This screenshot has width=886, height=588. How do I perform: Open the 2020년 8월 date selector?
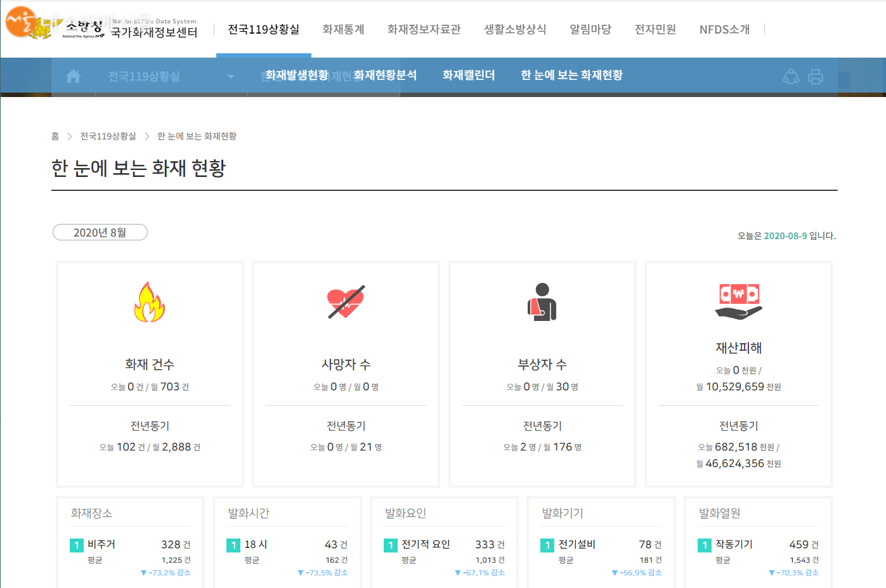click(100, 233)
